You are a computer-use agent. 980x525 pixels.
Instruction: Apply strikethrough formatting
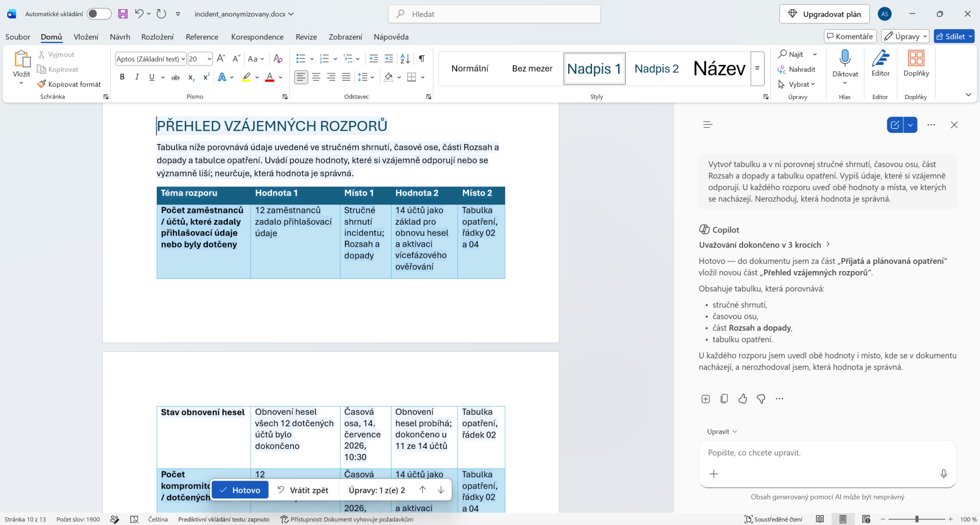(176, 77)
